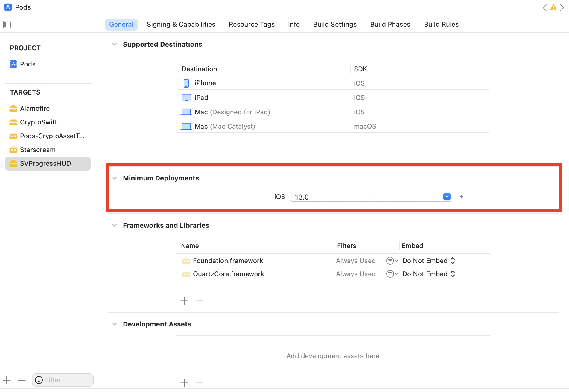This screenshot has width=569, height=392.
Task: Click the Filters column header
Action: (346, 246)
